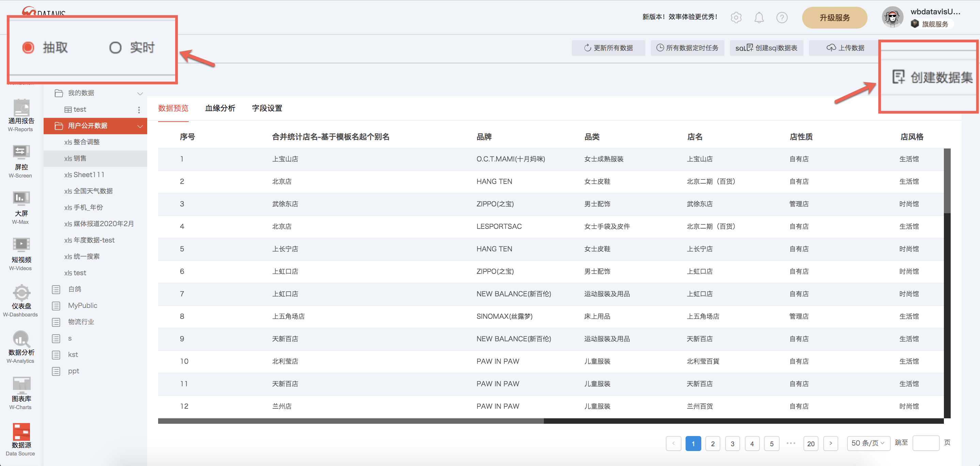The image size is (980, 466).
Task: Click the 升级服务 upgrade button
Action: 834,17
